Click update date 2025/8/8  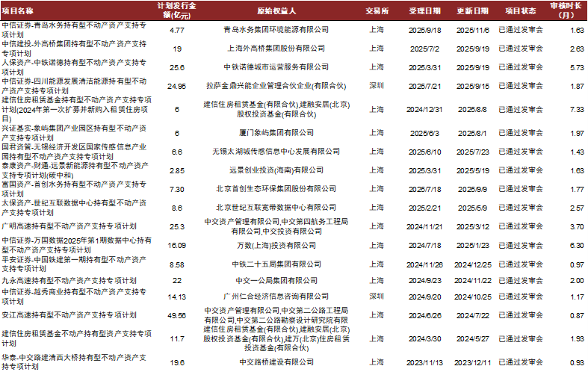[x=472, y=110]
